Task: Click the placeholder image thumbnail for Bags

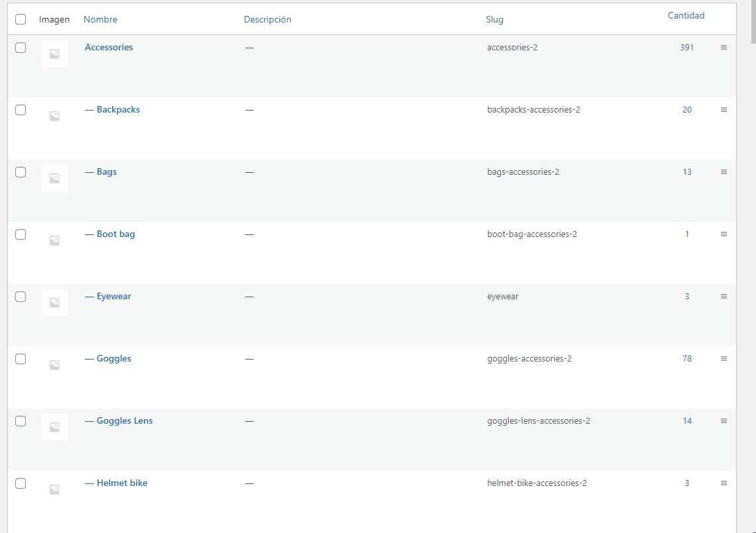Action: 54,178
